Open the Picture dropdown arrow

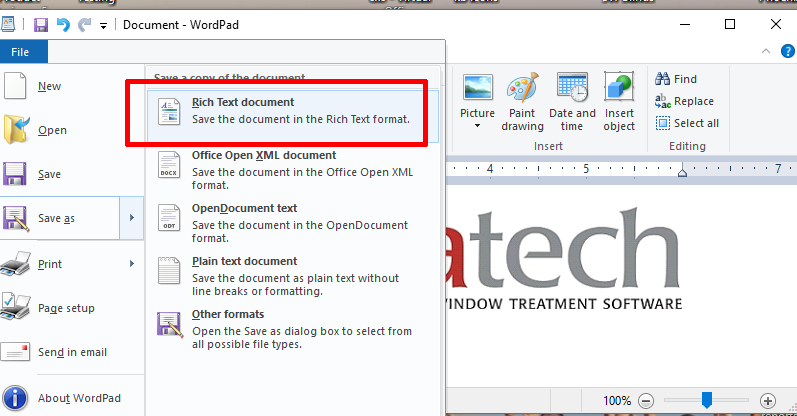tap(477, 126)
